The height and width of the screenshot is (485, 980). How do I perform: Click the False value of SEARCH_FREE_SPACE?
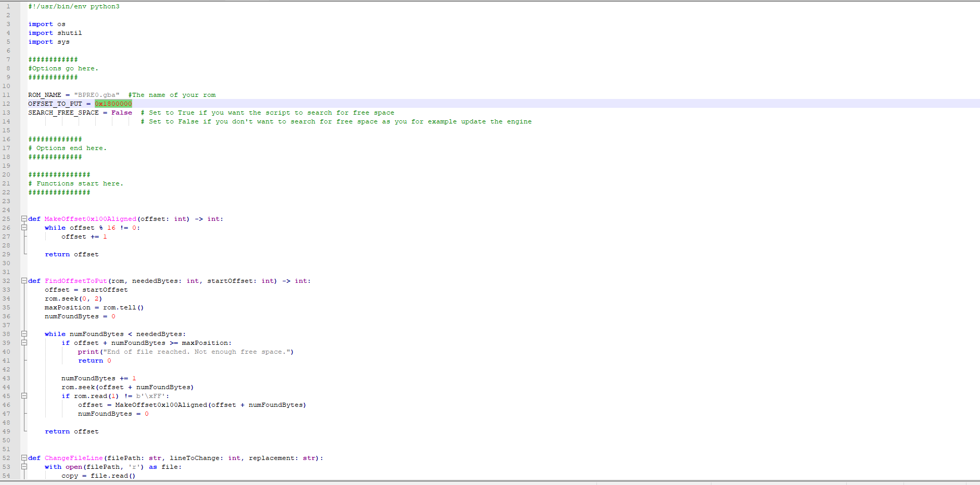point(121,113)
